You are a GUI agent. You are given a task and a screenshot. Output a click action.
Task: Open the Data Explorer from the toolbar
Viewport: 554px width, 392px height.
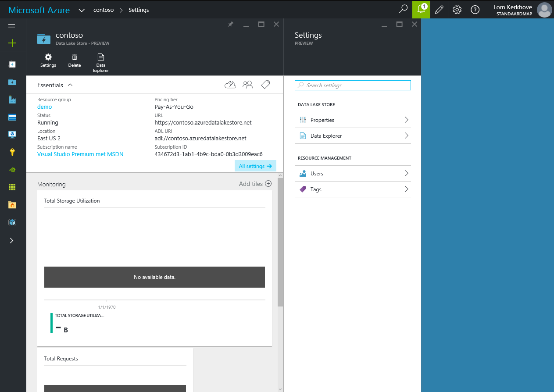coord(100,61)
